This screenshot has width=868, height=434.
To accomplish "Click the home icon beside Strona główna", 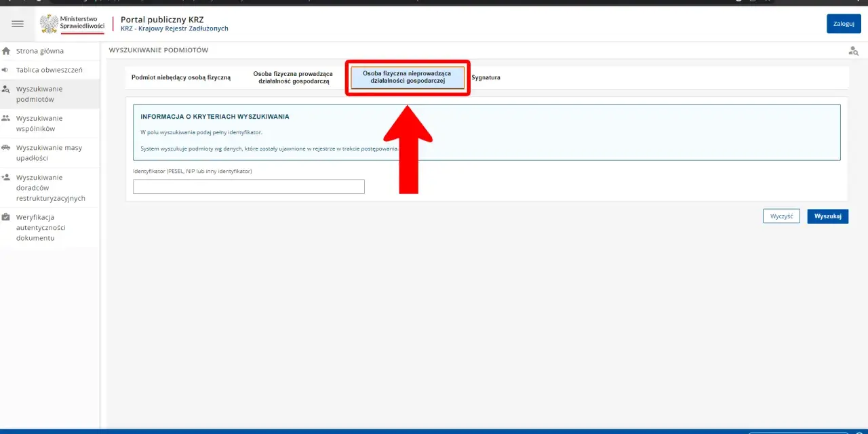I will [6, 51].
